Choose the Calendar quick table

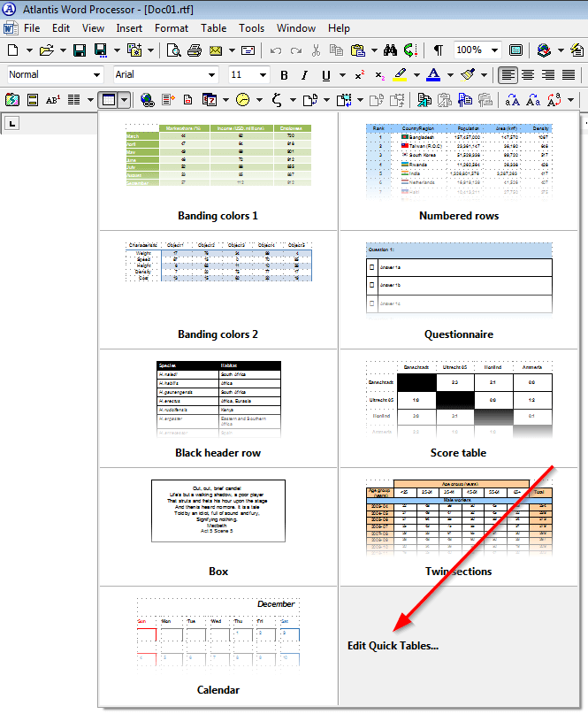point(218,645)
